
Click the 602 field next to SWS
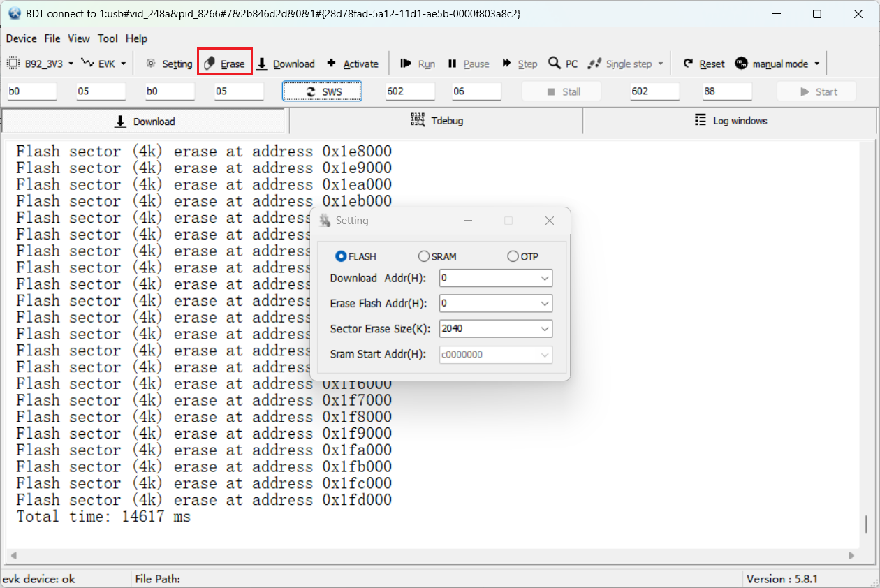coord(410,91)
